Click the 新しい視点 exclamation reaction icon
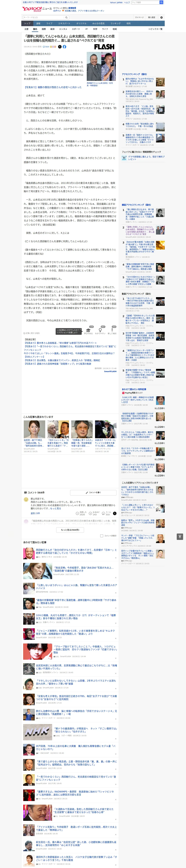The image size is (186, 868). [x=112, y=330]
